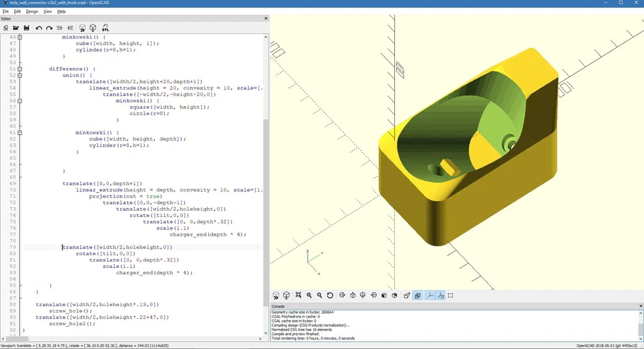Render the model from editor toolbar
Screen dimensions: 644x349
pos(93,28)
